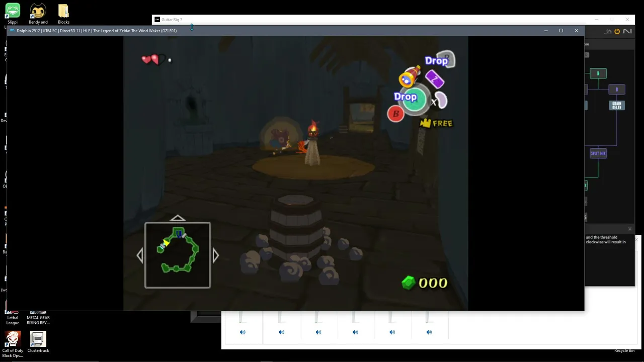Click the 8% CPU readout in Guitar Rig
Screen dimensions: 644x362
(609, 31)
